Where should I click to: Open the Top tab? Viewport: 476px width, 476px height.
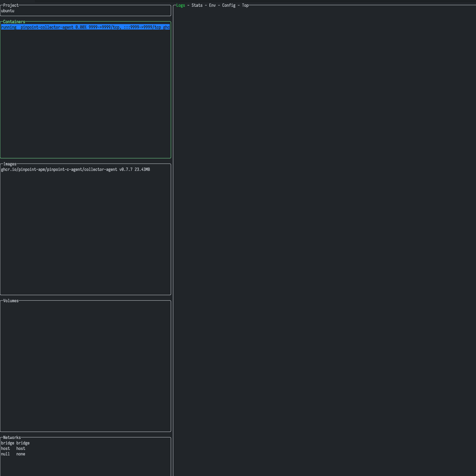pos(245,5)
